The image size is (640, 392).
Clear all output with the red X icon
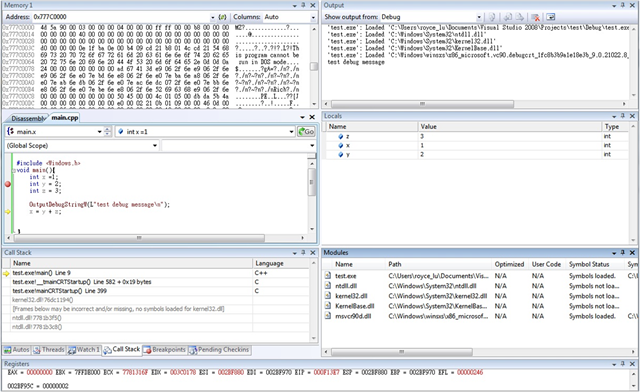click(536, 17)
